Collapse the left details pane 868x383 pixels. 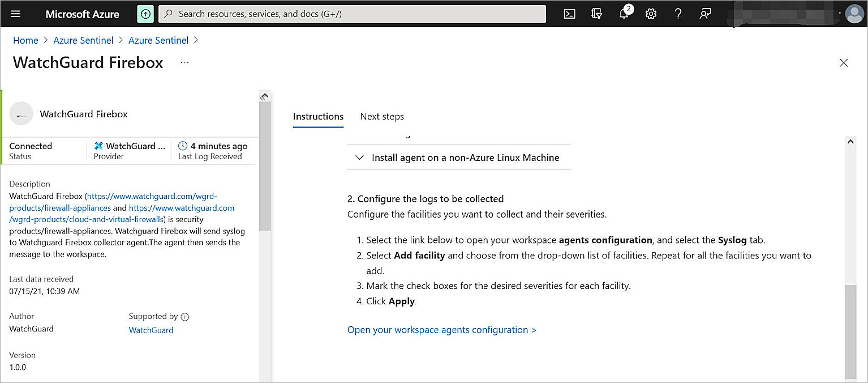[x=264, y=97]
